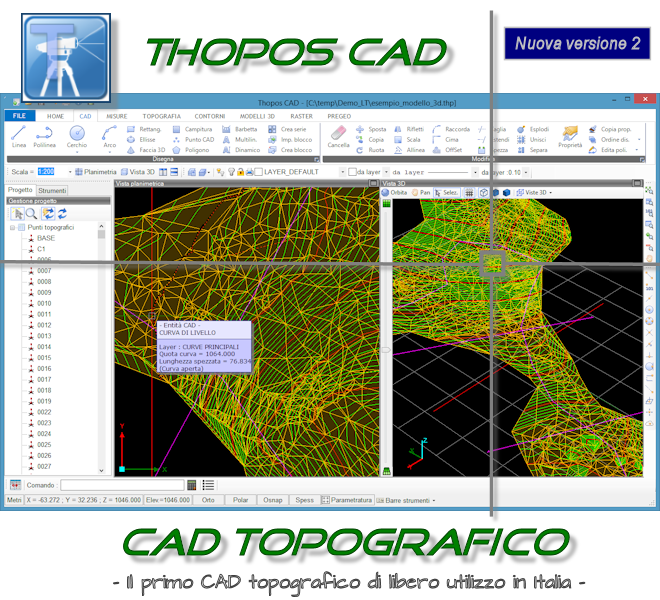The height and width of the screenshot is (600, 660).
Task: Select the Rifletti mirror tool
Action: click(x=409, y=129)
